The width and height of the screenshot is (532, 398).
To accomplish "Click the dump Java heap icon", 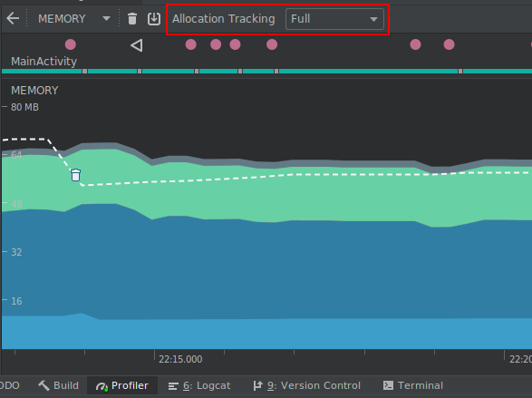I will click(x=154, y=18).
